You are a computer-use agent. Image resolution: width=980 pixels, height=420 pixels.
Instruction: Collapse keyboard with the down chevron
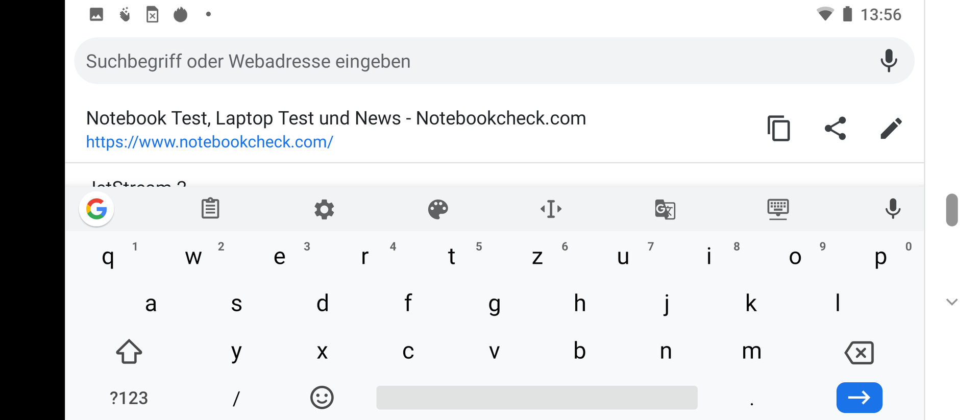pos(951,302)
